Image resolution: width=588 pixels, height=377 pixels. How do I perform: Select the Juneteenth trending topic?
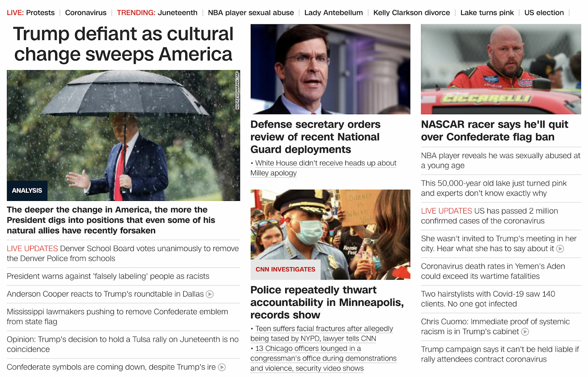178,12
